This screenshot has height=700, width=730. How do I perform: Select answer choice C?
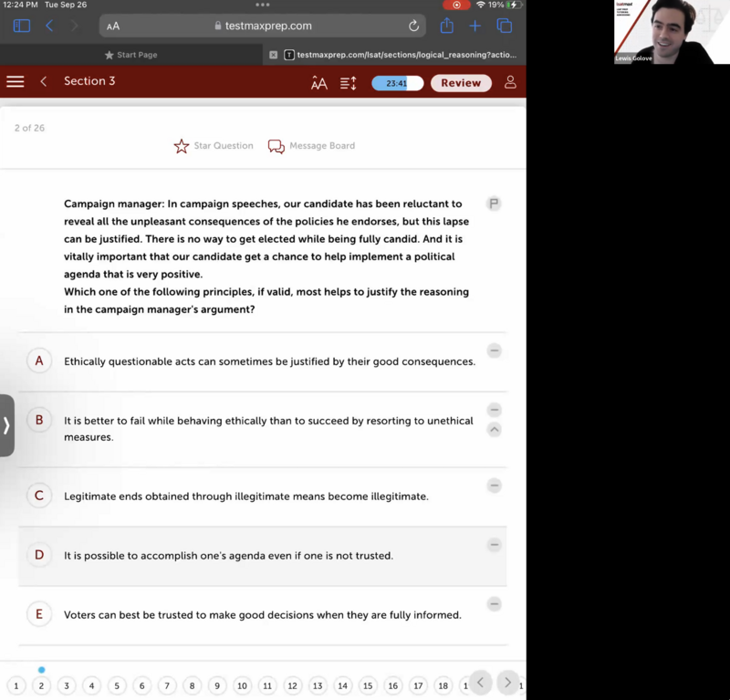click(x=39, y=496)
